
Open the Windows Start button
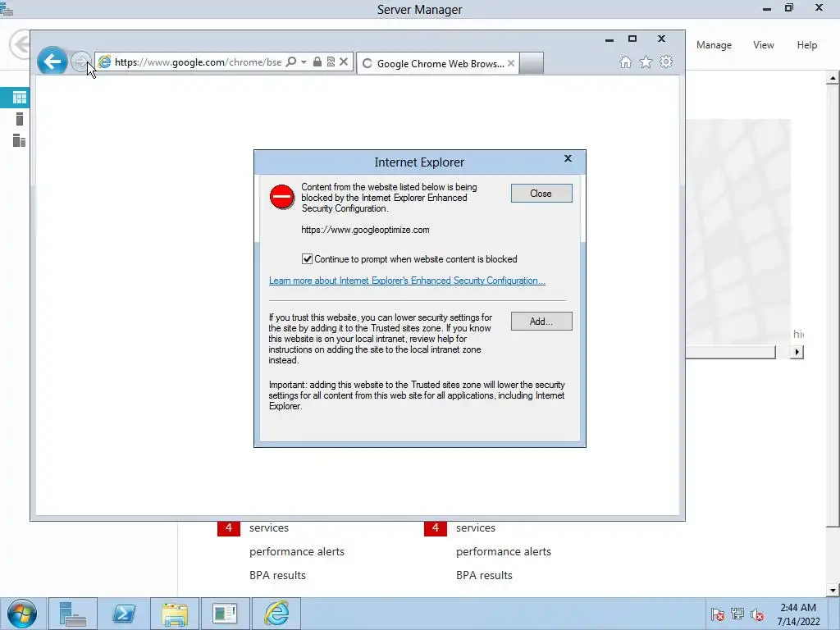[x=22, y=614]
